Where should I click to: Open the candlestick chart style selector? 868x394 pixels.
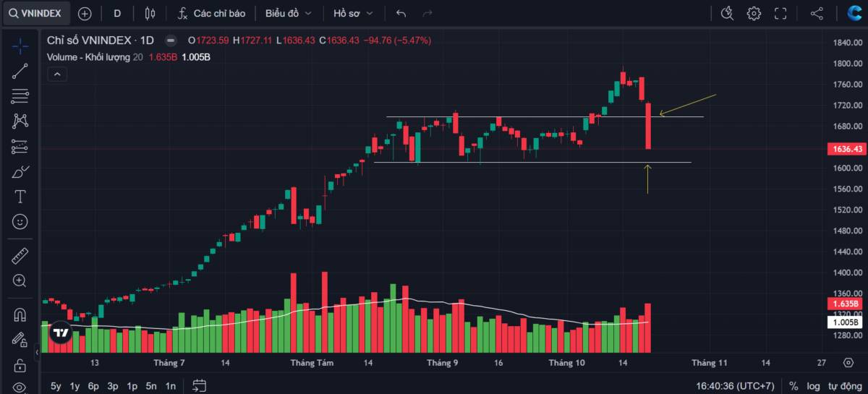[x=150, y=13]
